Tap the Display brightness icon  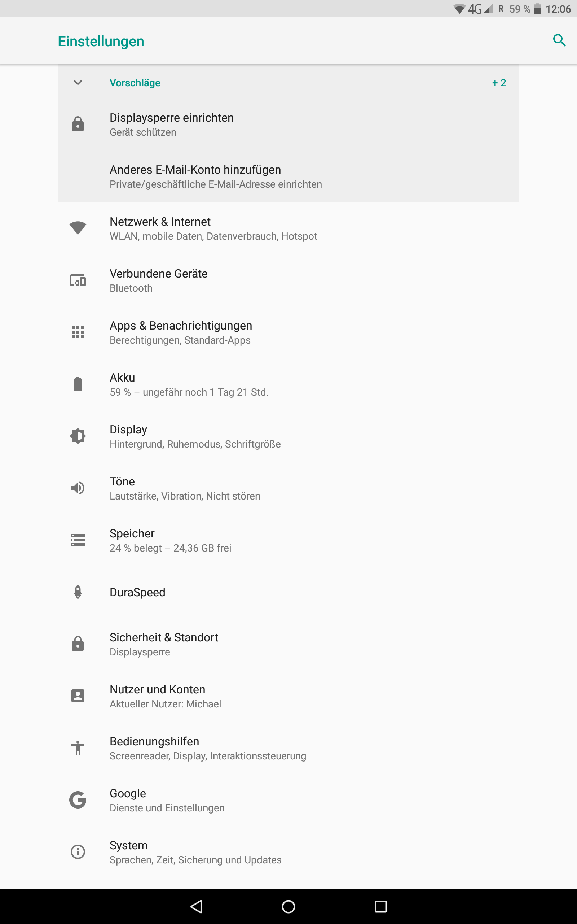point(78,436)
